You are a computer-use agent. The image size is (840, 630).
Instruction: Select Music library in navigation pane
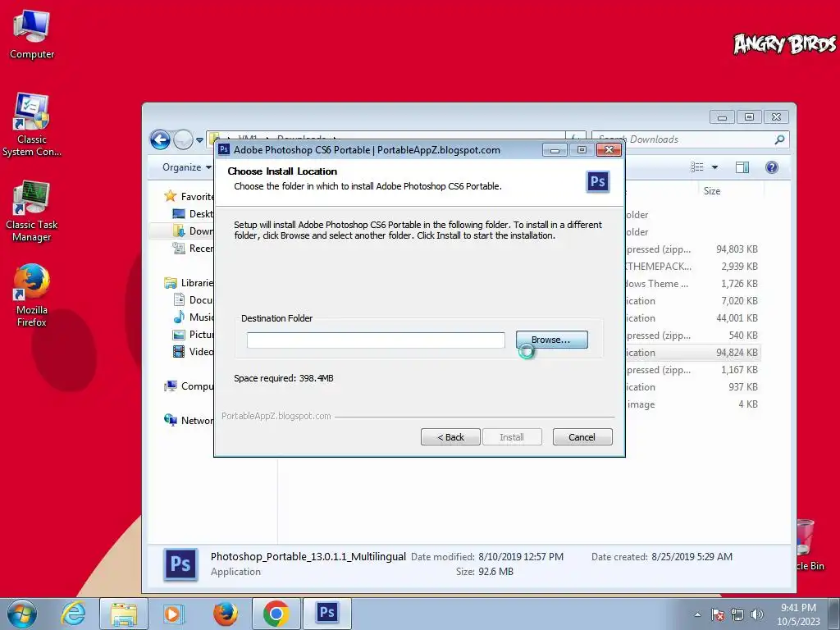(193, 317)
